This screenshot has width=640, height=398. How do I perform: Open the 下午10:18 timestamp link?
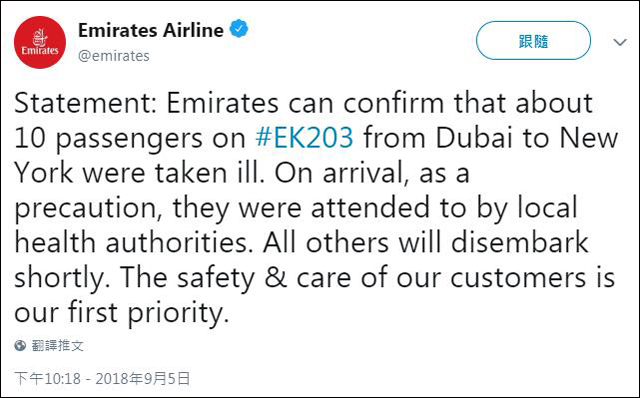[x=48, y=378]
